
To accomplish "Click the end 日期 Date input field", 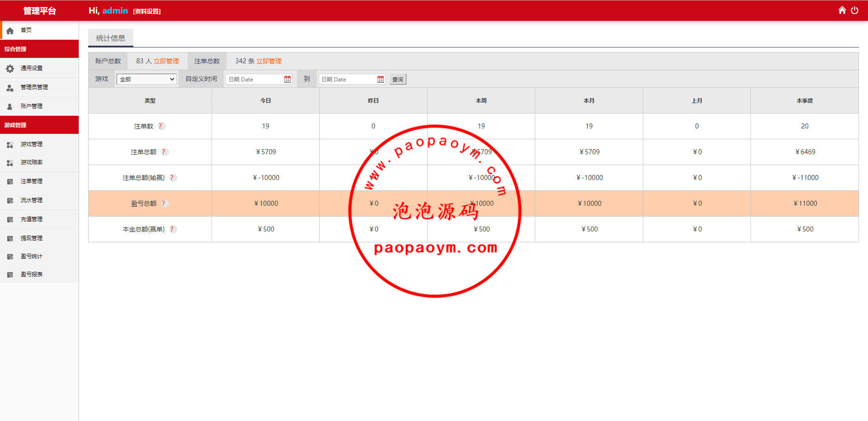I will [x=352, y=79].
